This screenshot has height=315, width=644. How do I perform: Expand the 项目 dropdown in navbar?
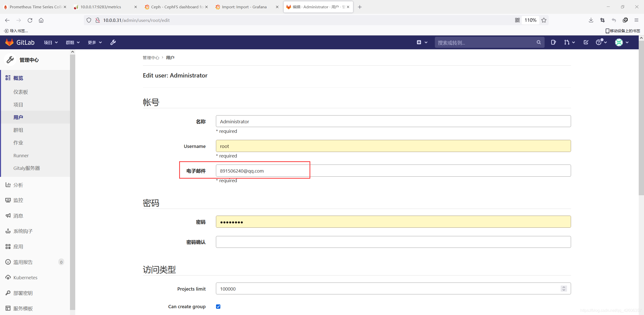tap(51, 42)
